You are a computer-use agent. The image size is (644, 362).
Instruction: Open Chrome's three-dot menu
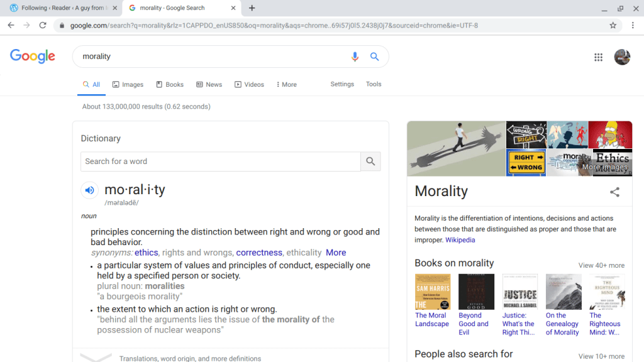click(633, 25)
